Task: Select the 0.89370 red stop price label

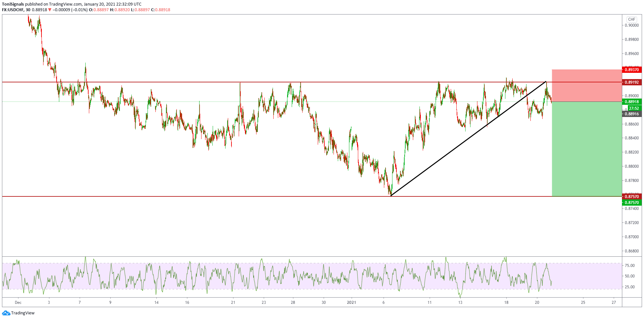Action: pyautogui.click(x=631, y=70)
